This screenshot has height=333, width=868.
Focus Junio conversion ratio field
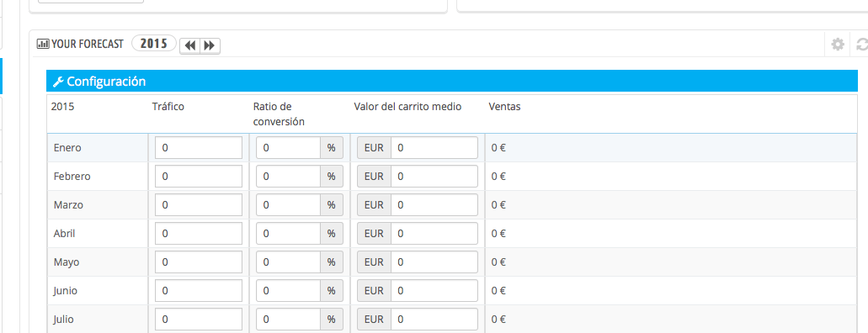(289, 290)
